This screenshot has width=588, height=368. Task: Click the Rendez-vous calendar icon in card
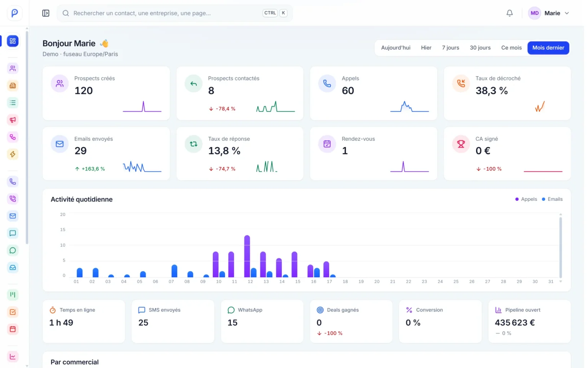coord(327,144)
